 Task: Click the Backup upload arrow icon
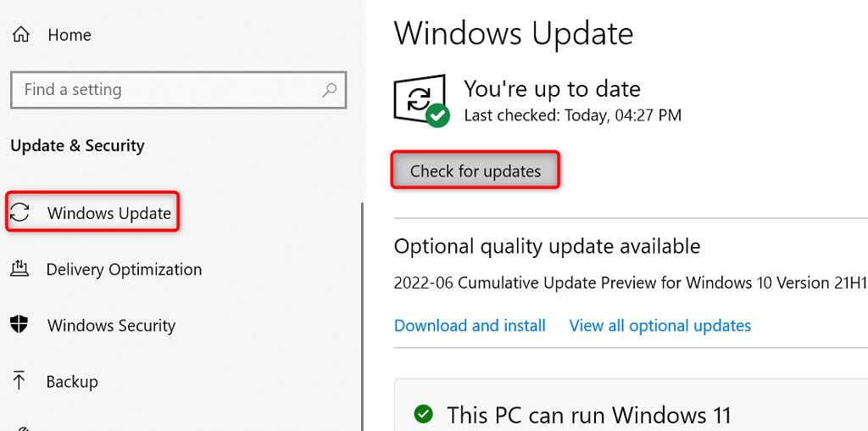pyautogui.click(x=19, y=381)
